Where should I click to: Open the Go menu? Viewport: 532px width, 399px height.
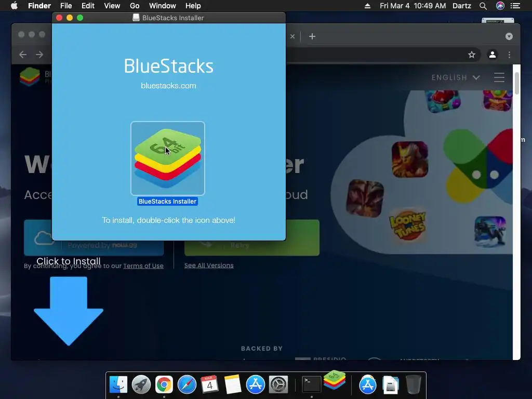135,6
